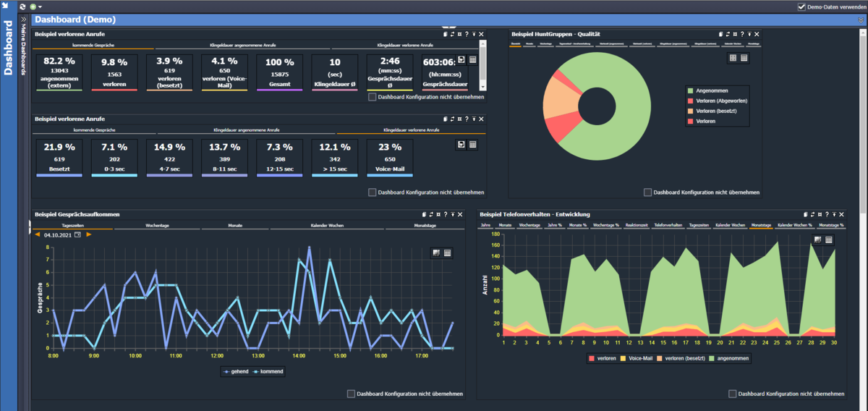Check Konfiguration nicht übernehmen below 82.2 % tiles
The width and height of the screenshot is (868, 411).
coord(372,96)
